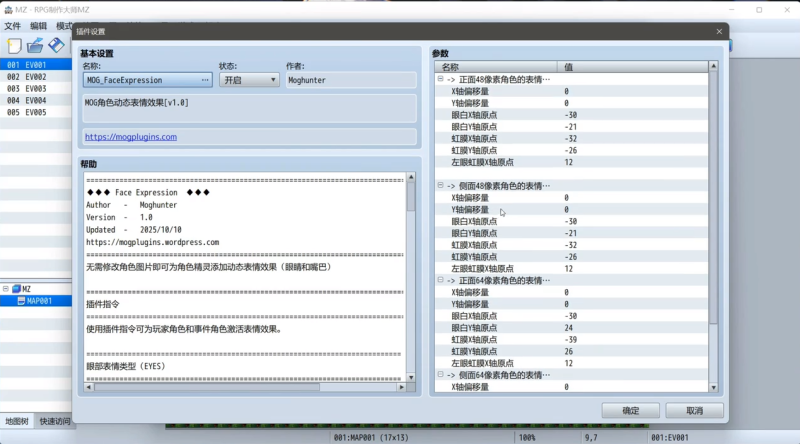Screen dimensions: 800x444
Task: Click the Open Project folder icon
Action: pos(35,46)
